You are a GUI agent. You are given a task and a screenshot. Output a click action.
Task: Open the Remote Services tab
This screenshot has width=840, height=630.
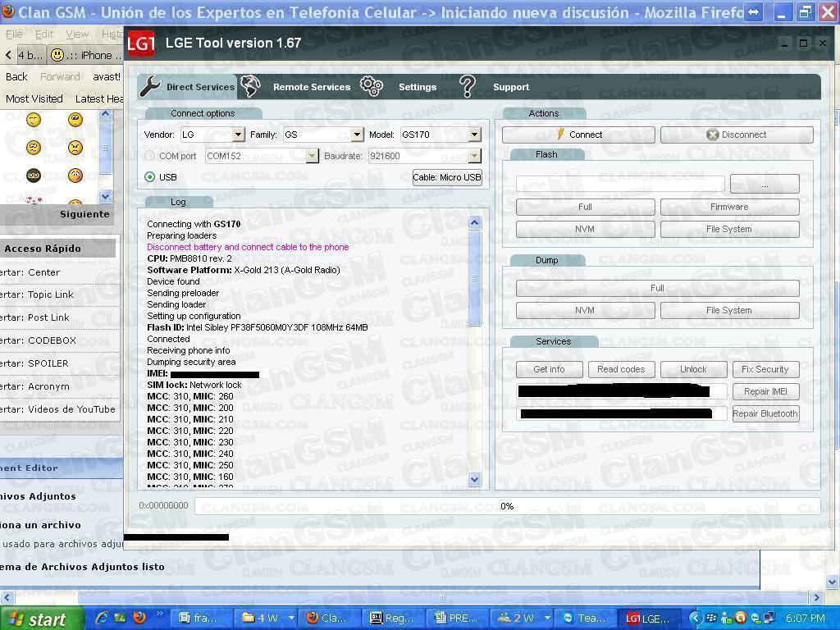pos(311,87)
